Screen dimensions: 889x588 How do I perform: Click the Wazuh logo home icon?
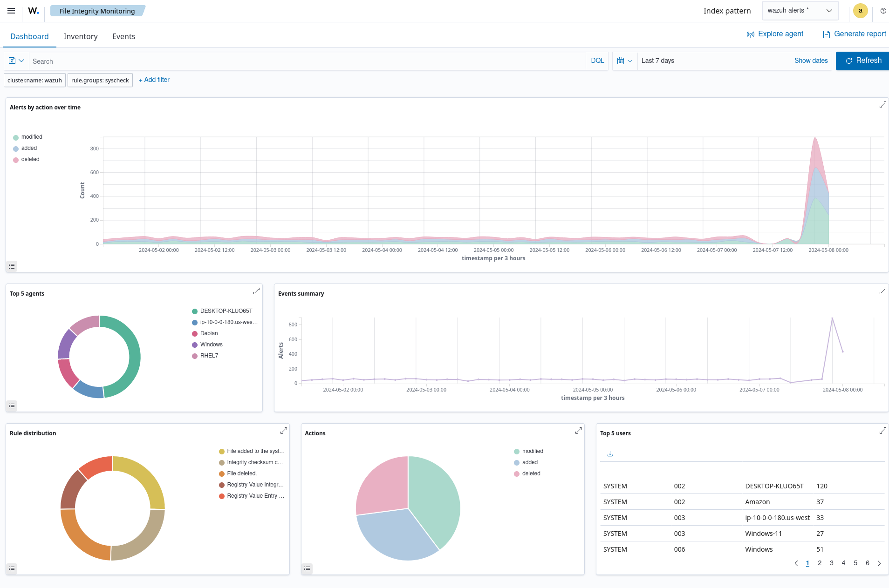(34, 11)
